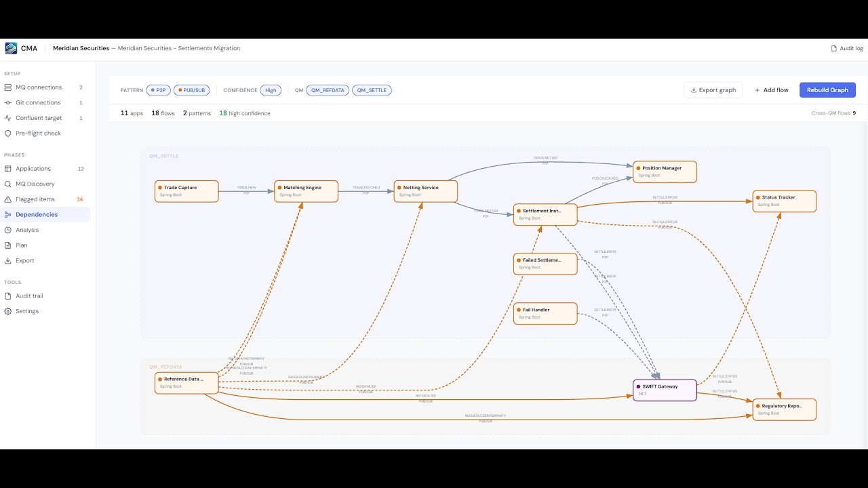Open Audit trail tool
This screenshot has height=488, width=868.
pos(45,296)
